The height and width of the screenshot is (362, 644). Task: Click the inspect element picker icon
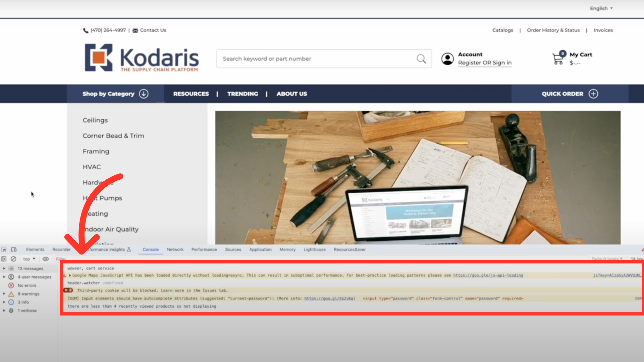click(4, 249)
